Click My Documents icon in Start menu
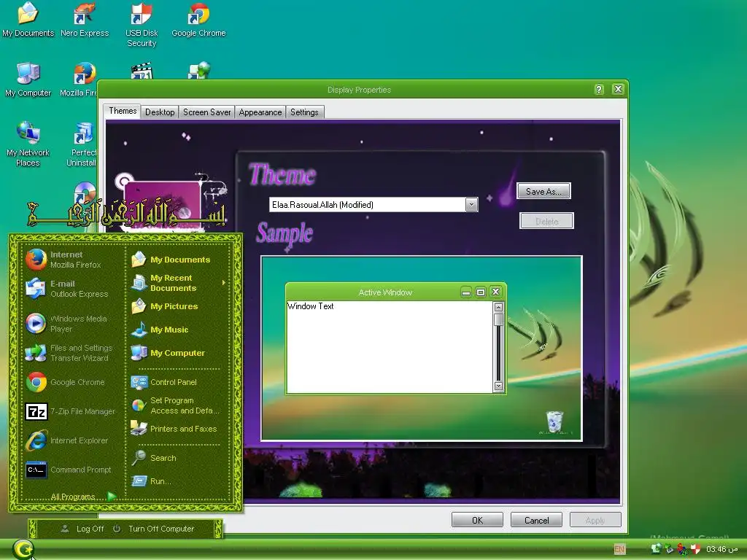 pyautogui.click(x=139, y=260)
